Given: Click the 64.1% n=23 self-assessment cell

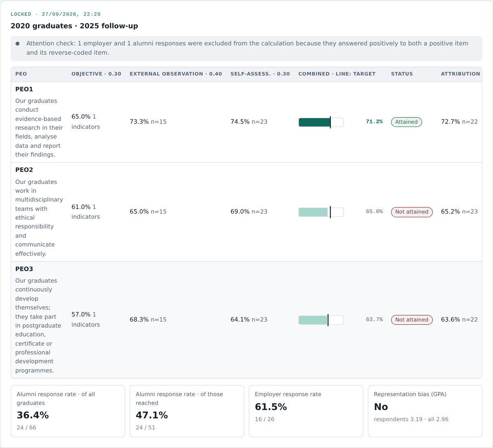Looking at the screenshot, I should click(x=249, y=320).
